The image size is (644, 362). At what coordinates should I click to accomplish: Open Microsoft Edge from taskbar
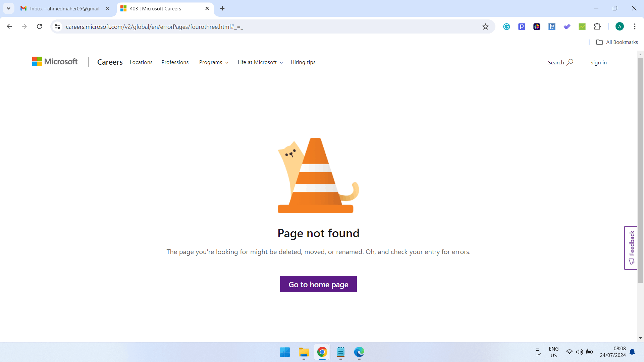[359, 352]
